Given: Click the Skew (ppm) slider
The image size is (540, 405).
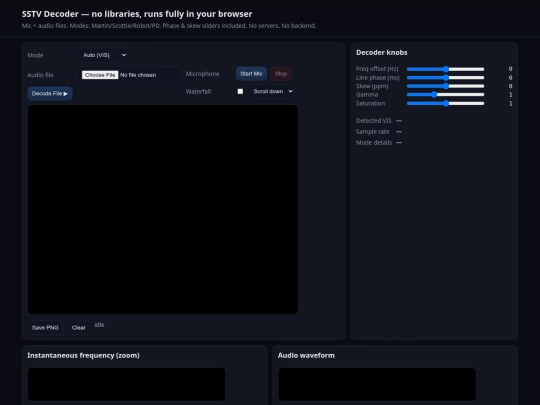Looking at the screenshot, I should click(446, 86).
